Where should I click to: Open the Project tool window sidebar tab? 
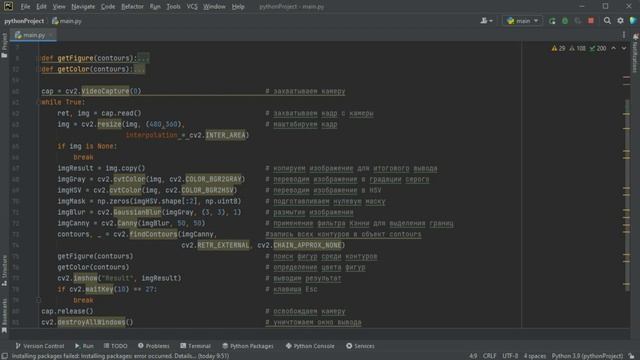(4, 45)
